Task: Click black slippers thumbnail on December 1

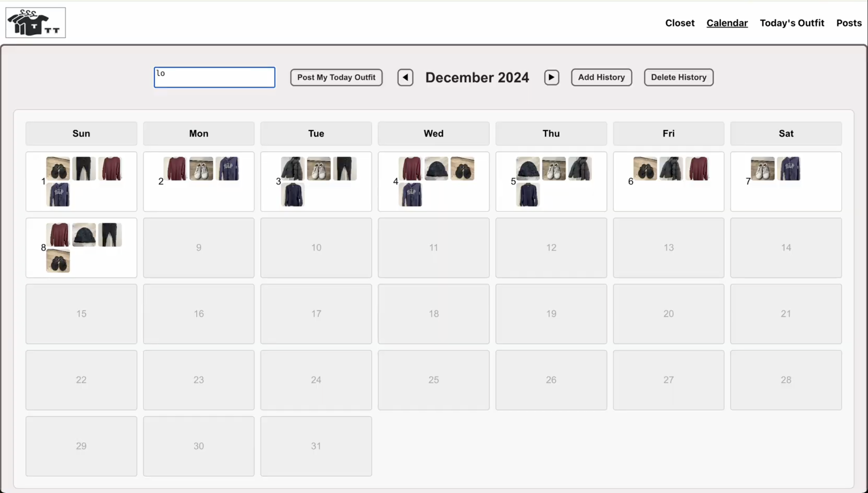Action: pyautogui.click(x=58, y=168)
